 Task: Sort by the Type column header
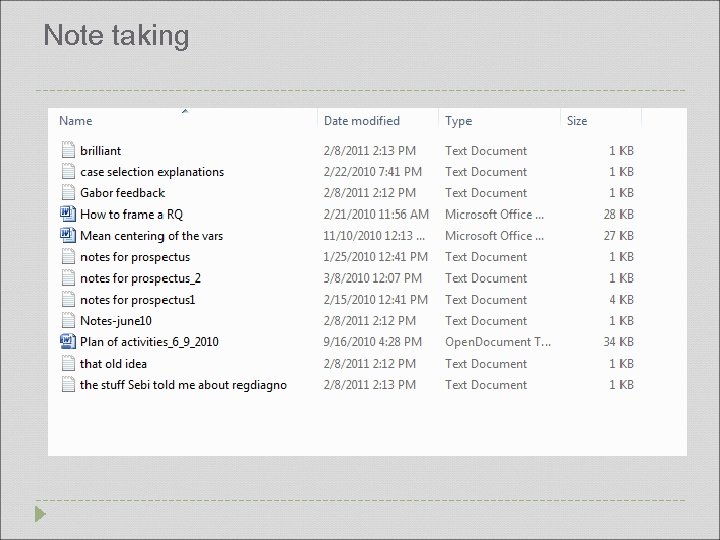click(x=458, y=121)
